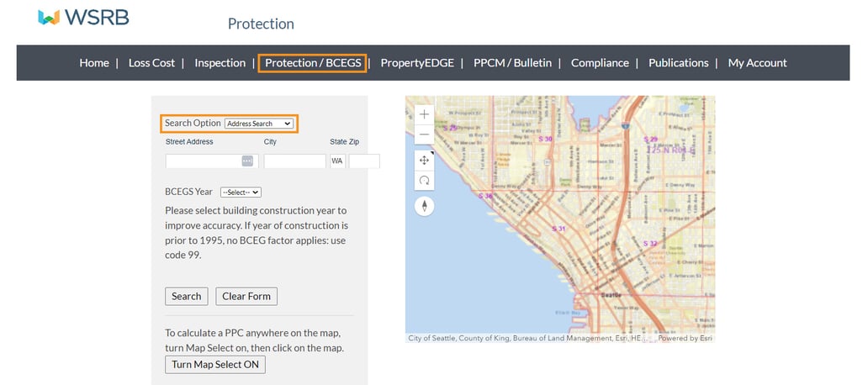Click the map rotate tool
Image resolution: width=868 pixels, height=385 pixels.
(425, 180)
